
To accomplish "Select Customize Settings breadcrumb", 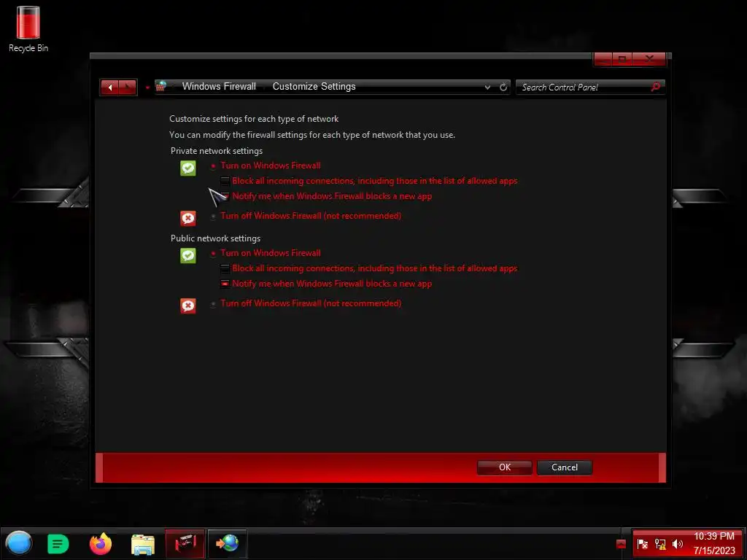I will click(x=314, y=87).
